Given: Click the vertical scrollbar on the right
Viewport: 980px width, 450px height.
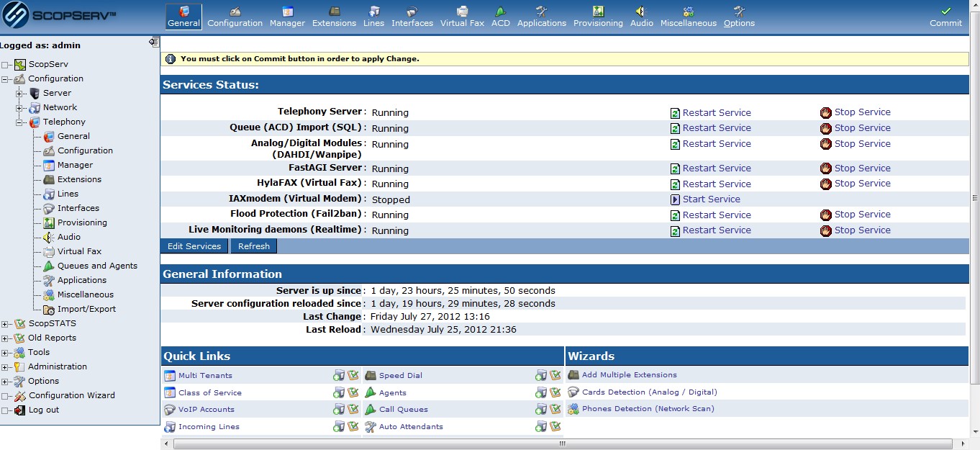Looking at the screenshot, I should (975, 198).
